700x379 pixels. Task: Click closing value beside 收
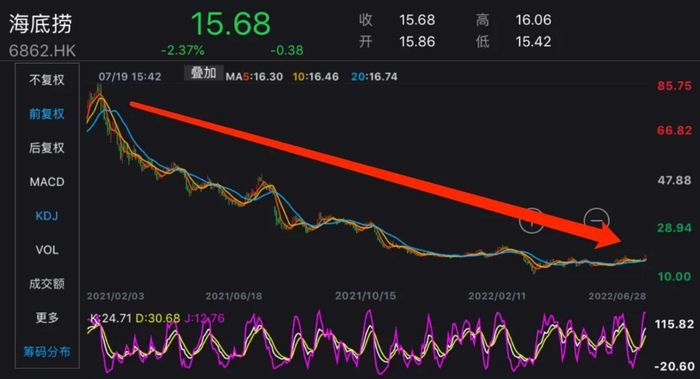tap(417, 20)
